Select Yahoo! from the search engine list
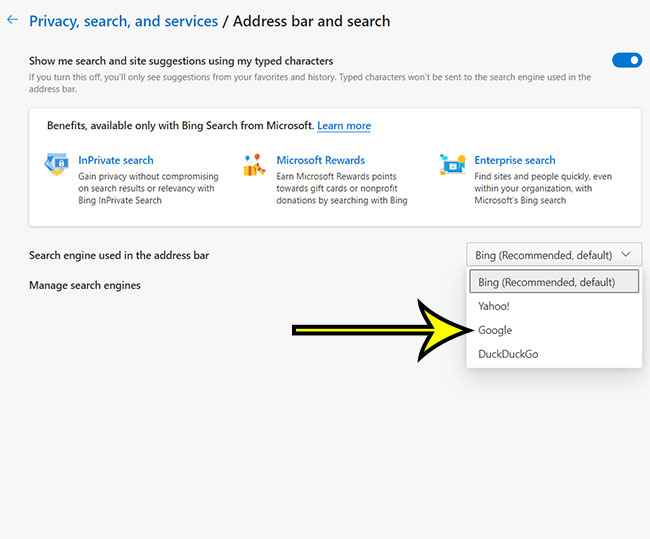Viewport: 650px width, 539px height. click(554, 306)
